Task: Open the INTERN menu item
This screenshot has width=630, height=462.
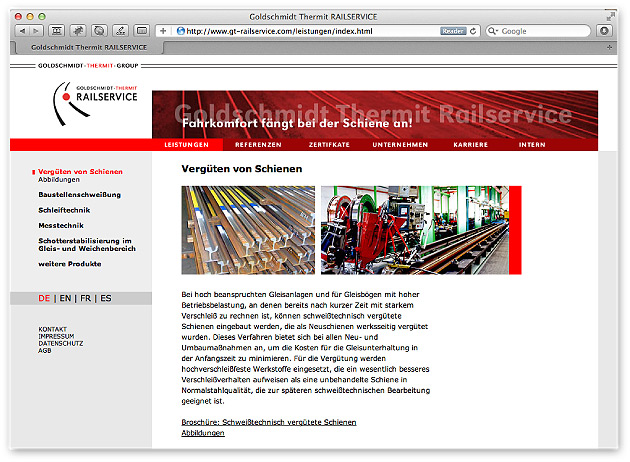Action: tap(532, 145)
